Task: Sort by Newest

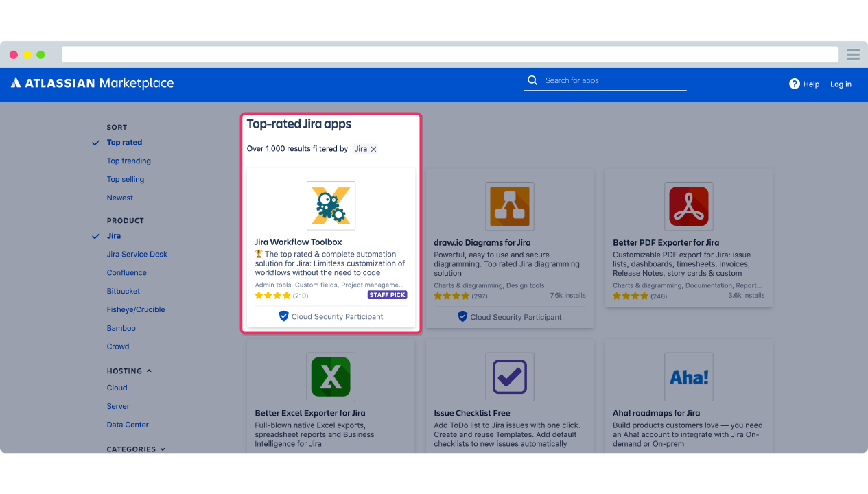Action: (x=120, y=198)
